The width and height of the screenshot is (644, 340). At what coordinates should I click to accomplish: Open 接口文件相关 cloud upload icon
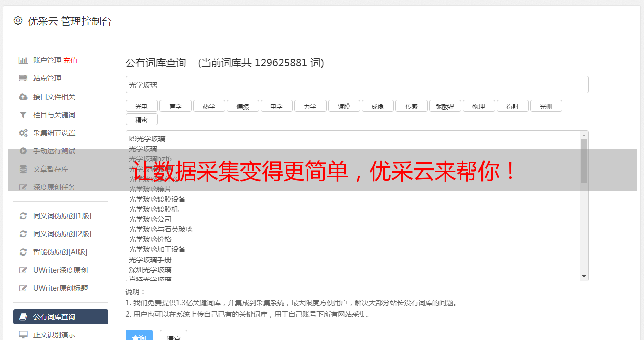pyautogui.click(x=23, y=97)
